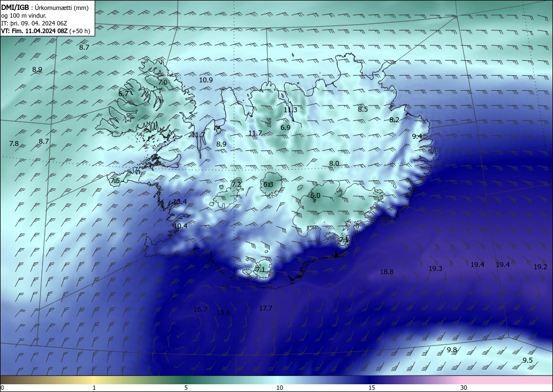Click the 6.0 value on the map
The width and height of the screenshot is (553, 392).
[315, 196]
